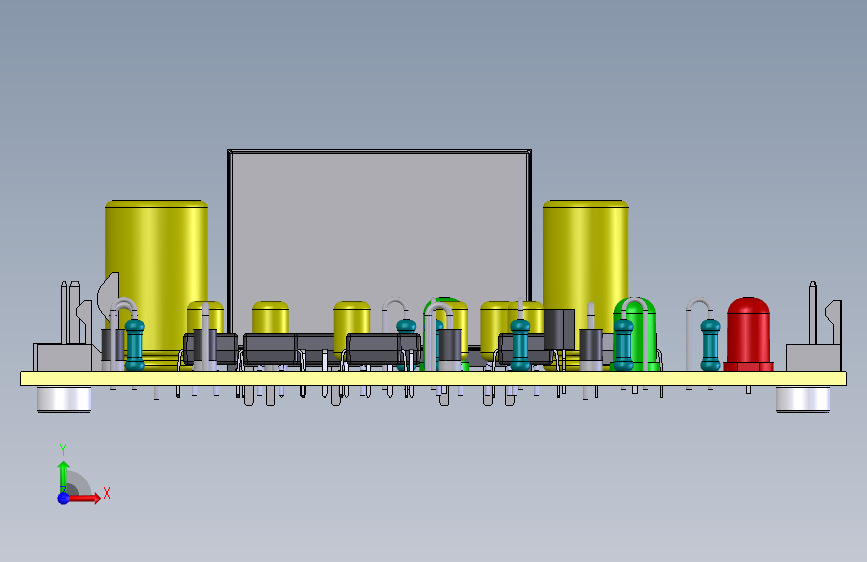The height and width of the screenshot is (562, 867).
Task: Select the leftmost teal resistor
Action: pyautogui.click(x=134, y=344)
